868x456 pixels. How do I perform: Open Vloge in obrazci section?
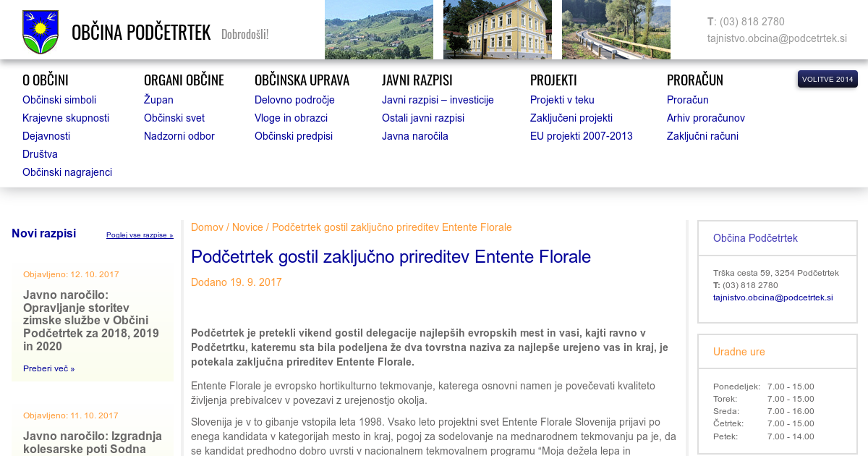(x=291, y=118)
